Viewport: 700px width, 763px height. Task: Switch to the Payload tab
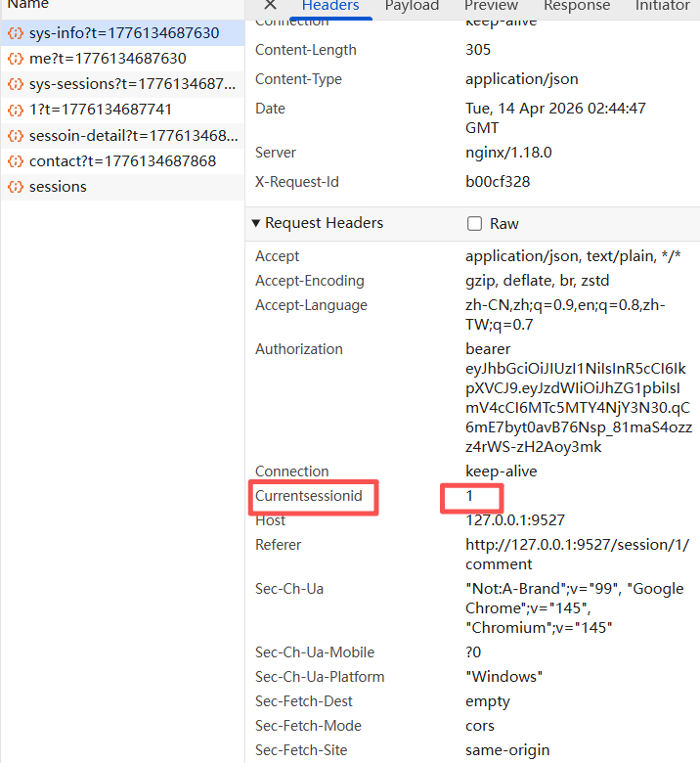(412, 7)
